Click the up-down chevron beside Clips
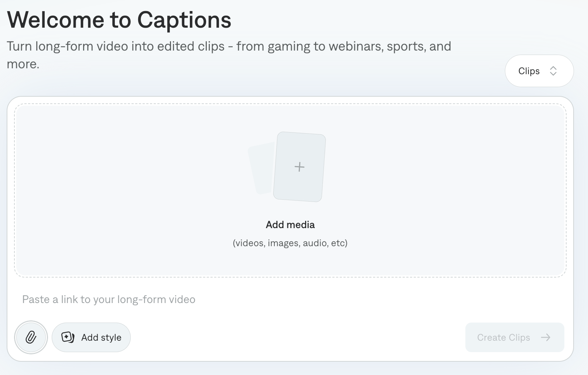This screenshot has height=375, width=588. pyautogui.click(x=553, y=71)
